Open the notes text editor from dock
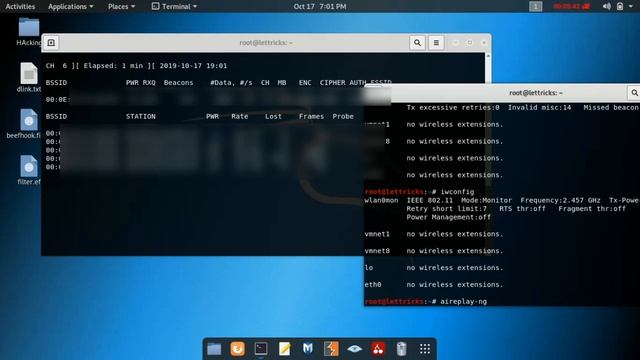The image size is (640, 360). pos(284,349)
